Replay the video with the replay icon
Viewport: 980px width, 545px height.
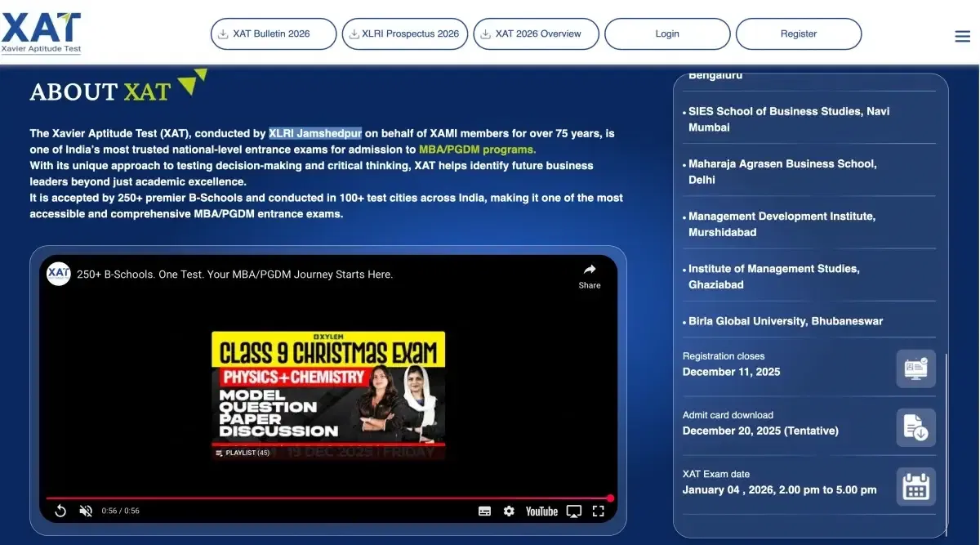(60, 511)
